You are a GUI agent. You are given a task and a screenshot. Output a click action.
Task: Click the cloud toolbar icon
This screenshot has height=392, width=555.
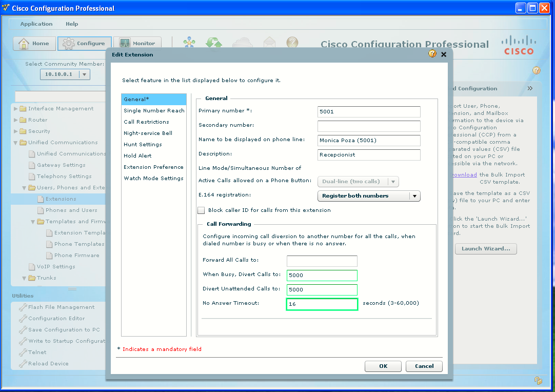click(243, 43)
